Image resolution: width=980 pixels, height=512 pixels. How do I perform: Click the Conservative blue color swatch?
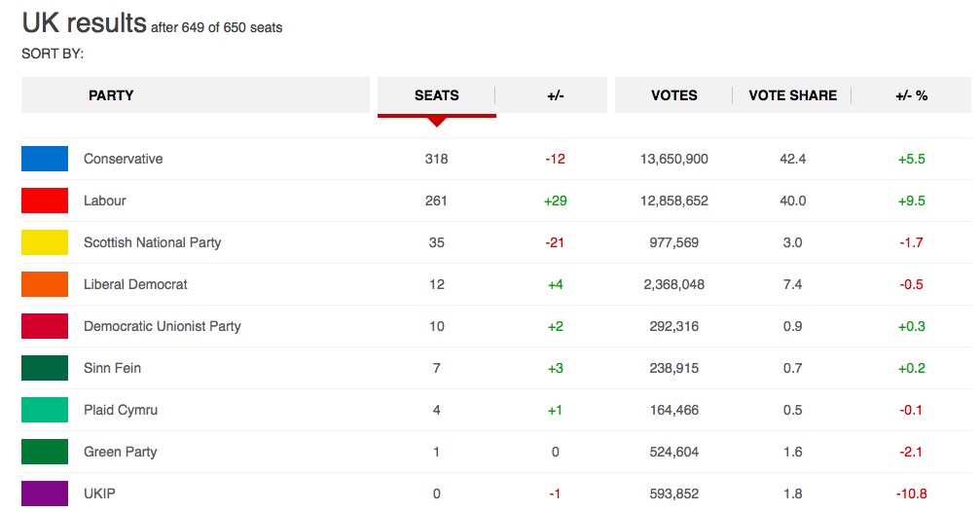[x=45, y=159]
